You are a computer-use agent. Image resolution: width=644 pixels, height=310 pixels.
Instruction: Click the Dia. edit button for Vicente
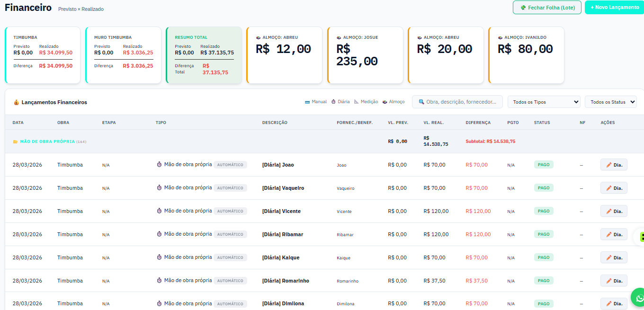(614, 211)
